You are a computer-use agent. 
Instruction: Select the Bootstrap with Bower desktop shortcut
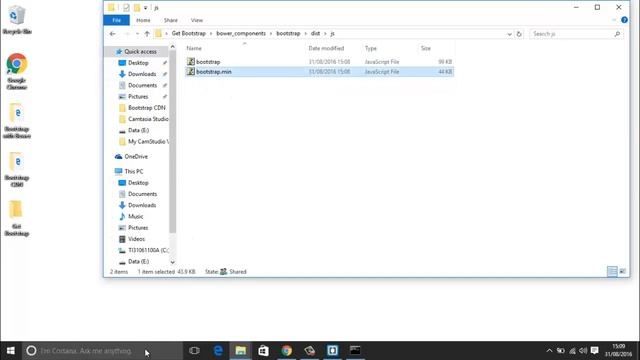click(17, 121)
